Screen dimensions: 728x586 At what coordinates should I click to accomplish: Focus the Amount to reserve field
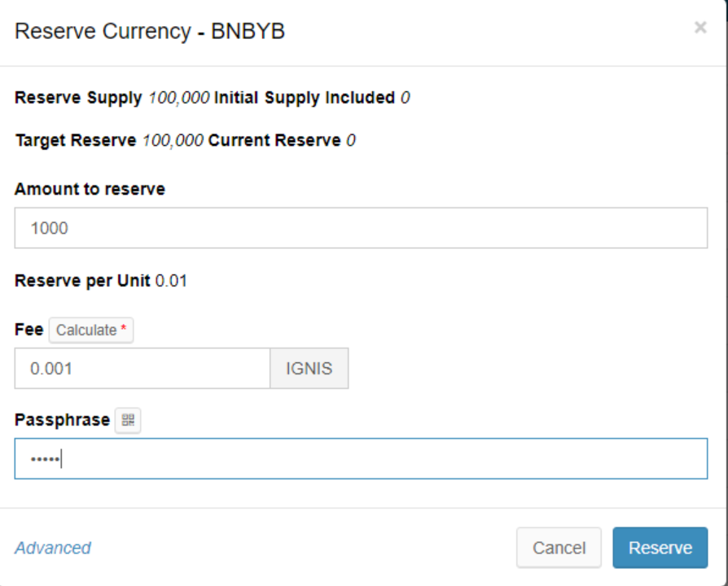point(361,228)
